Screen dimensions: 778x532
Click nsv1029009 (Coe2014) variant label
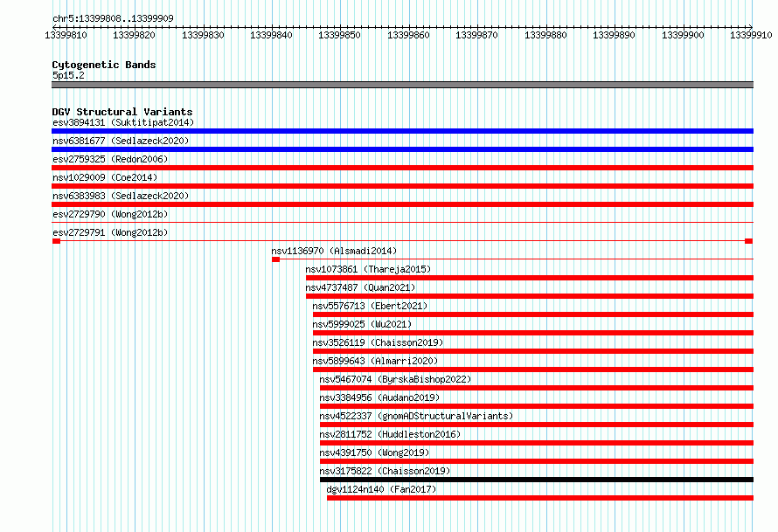[105, 177]
